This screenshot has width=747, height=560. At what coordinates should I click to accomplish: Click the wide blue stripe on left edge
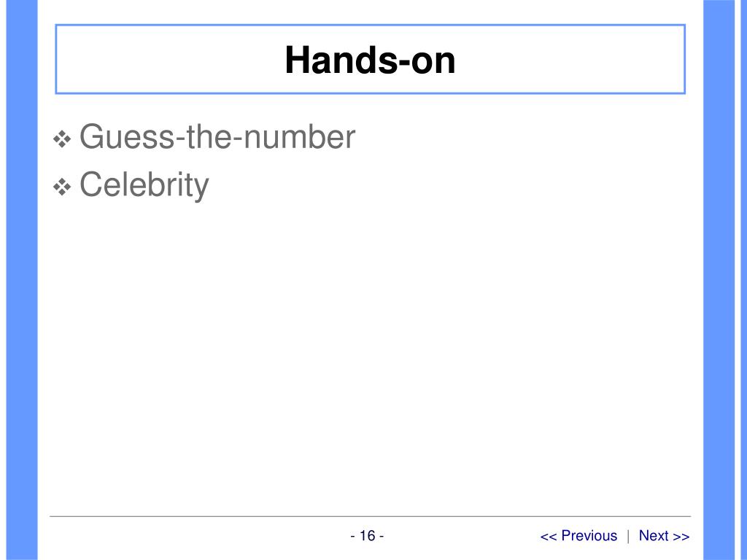point(22,280)
